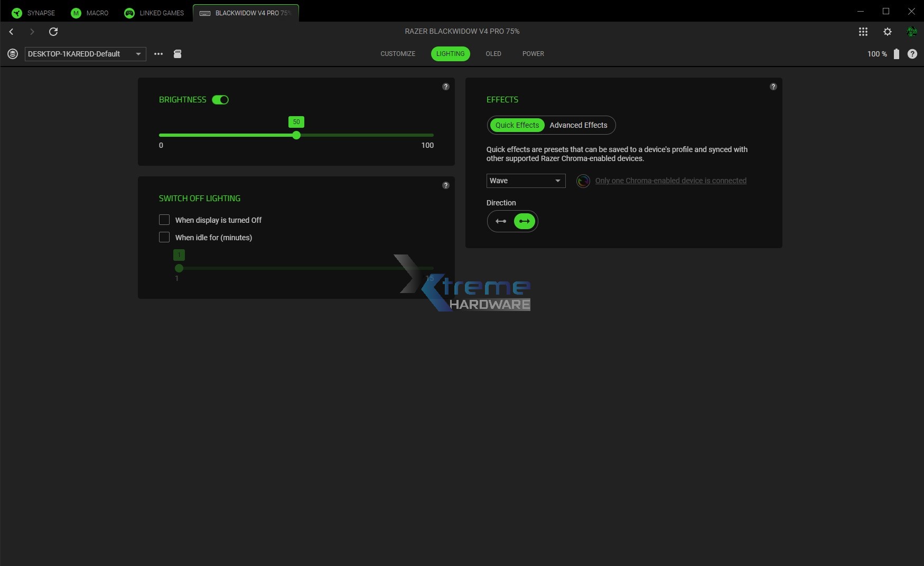The width and height of the screenshot is (924, 566).
Task: Click the Chroma Connect icon beside the Wave dropdown
Action: (583, 181)
